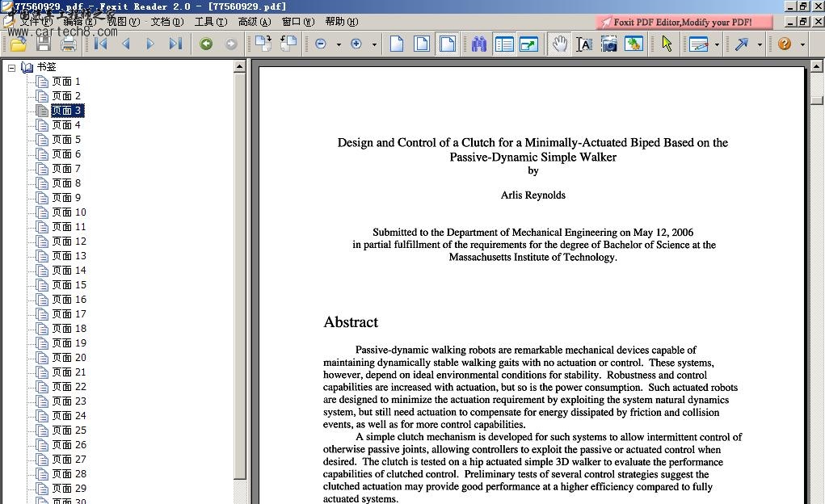The width and height of the screenshot is (825, 504).
Task: Click the bookmark panel scroll up arrow
Action: (x=240, y=67)
